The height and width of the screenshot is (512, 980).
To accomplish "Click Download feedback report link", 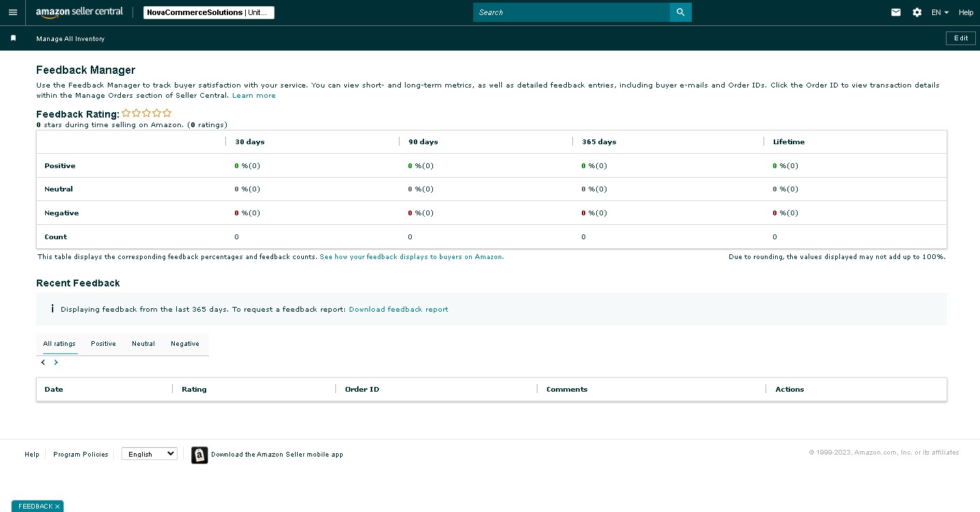I will (x=399, y=310).
